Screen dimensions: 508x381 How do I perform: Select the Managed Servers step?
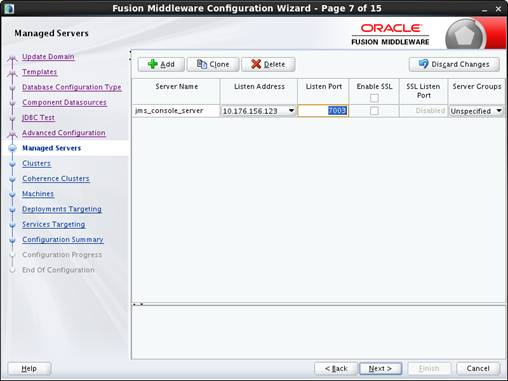click(x=51, y=148)
